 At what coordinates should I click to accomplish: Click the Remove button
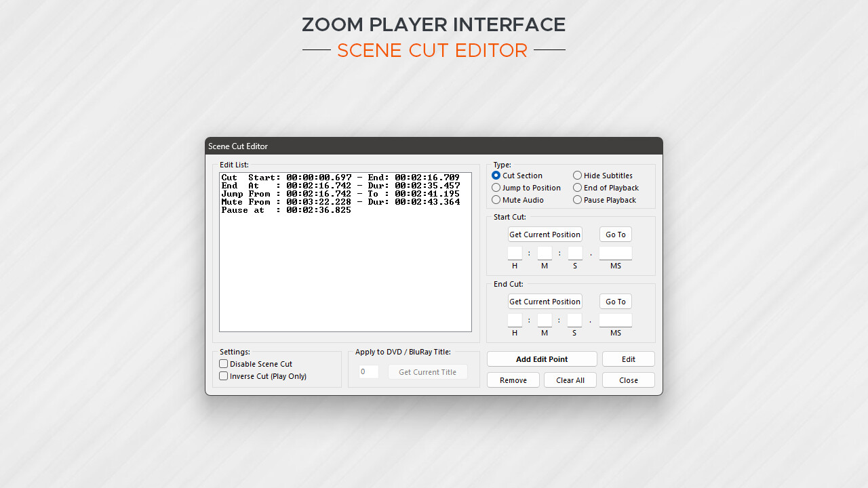tap(513, 380)
